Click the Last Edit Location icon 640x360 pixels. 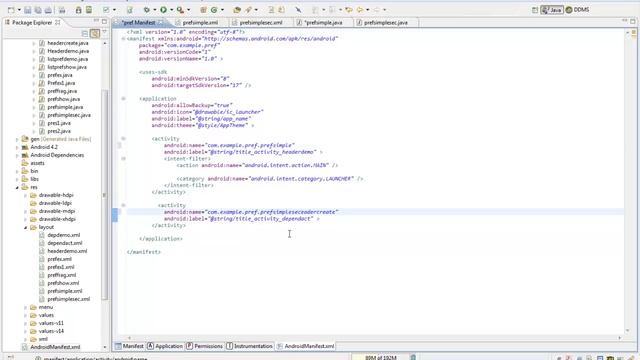tap(349, 10)
